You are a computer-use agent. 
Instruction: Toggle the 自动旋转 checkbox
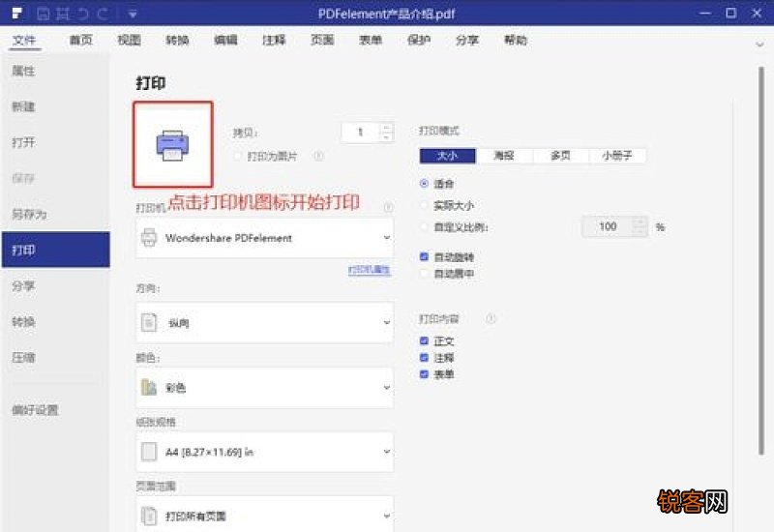(x=424, y=256)
